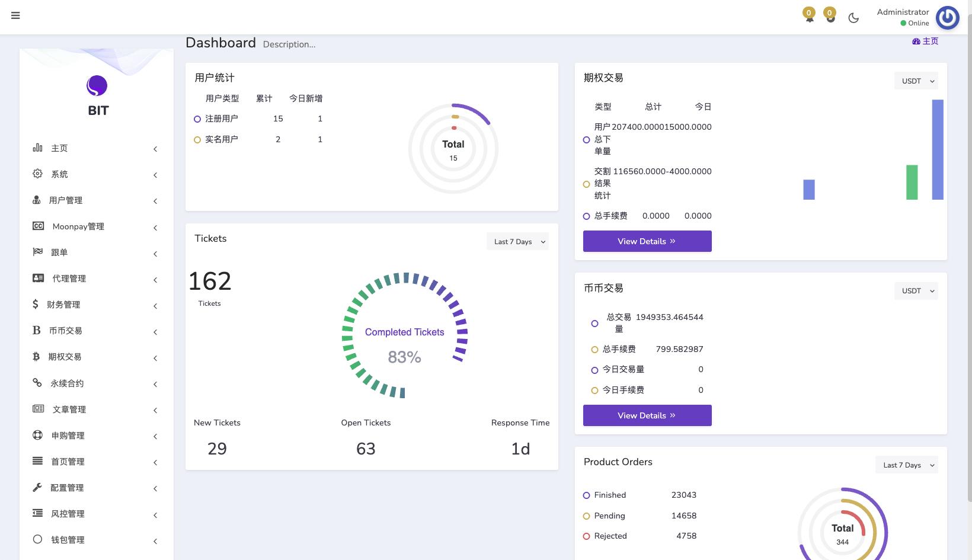Screen dimensions: 972x560
Task: Open USDT dropdown in 币币交易 card
Action: (916, 291)
